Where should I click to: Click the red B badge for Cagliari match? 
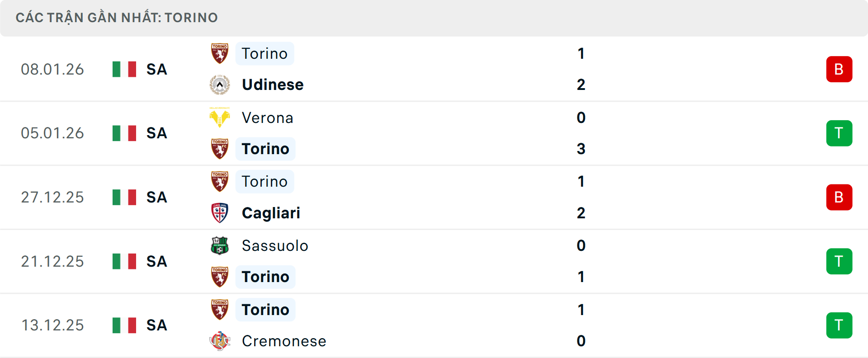(x=839, y=198)
